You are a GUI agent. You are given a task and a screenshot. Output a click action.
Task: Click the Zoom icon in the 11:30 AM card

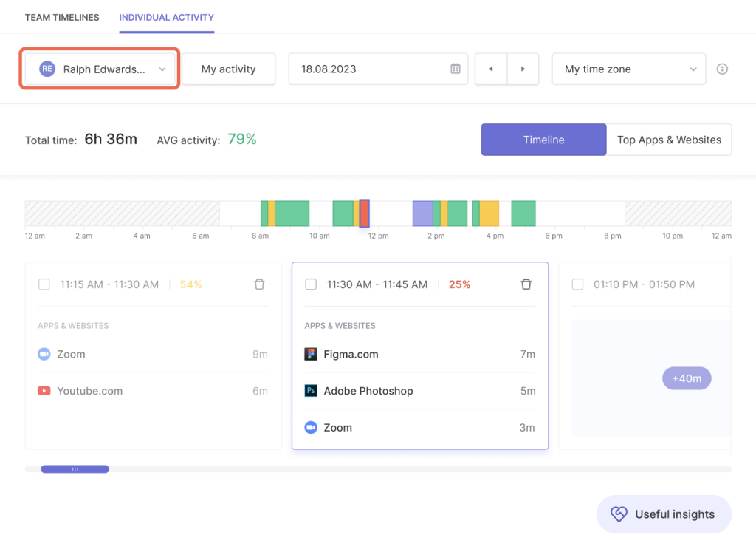311,427
